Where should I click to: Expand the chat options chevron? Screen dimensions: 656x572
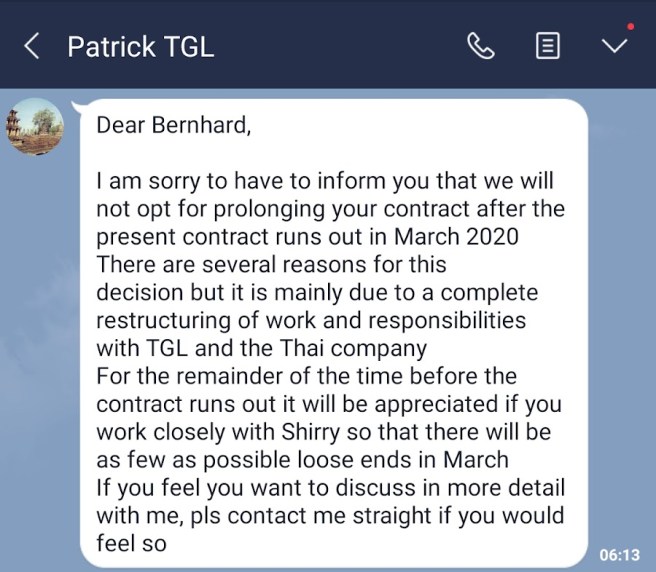click(614, 46)
